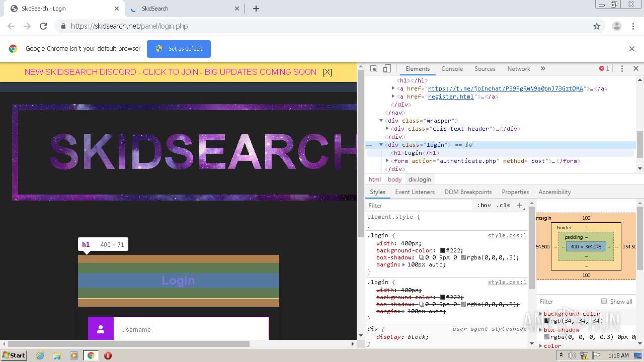Open color picker for rgba box-shadow swatch
This screenshot has width=644, height=362.
pyautogui.click(x=463, y=257)
